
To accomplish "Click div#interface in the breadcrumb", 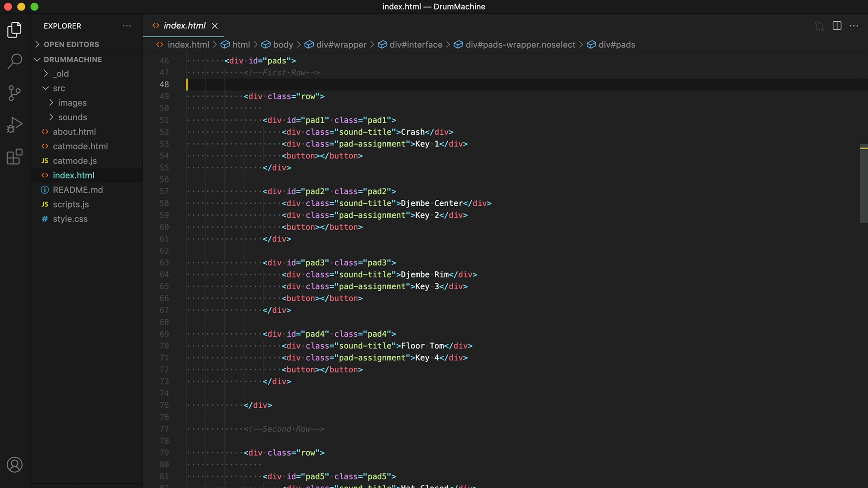I will coord(415,45).
